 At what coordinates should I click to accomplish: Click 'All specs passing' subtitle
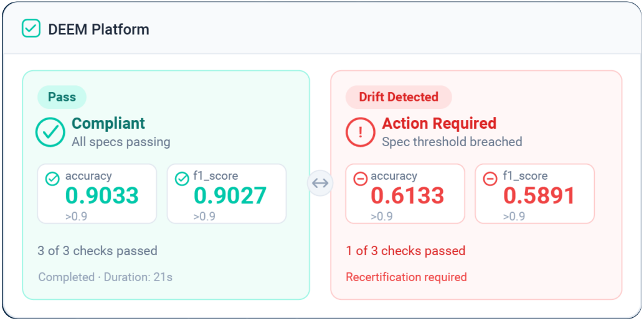[121, 142]
